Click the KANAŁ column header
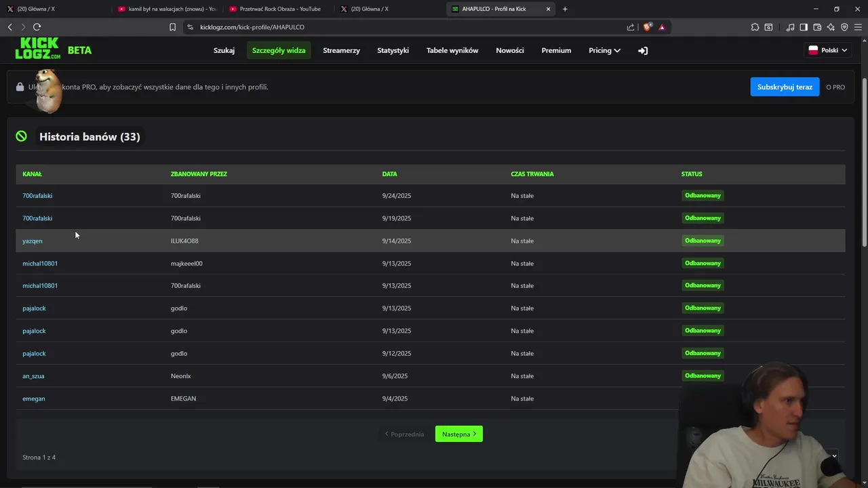Viewport: 868px width, 488px height. click(x=32, y=174)
